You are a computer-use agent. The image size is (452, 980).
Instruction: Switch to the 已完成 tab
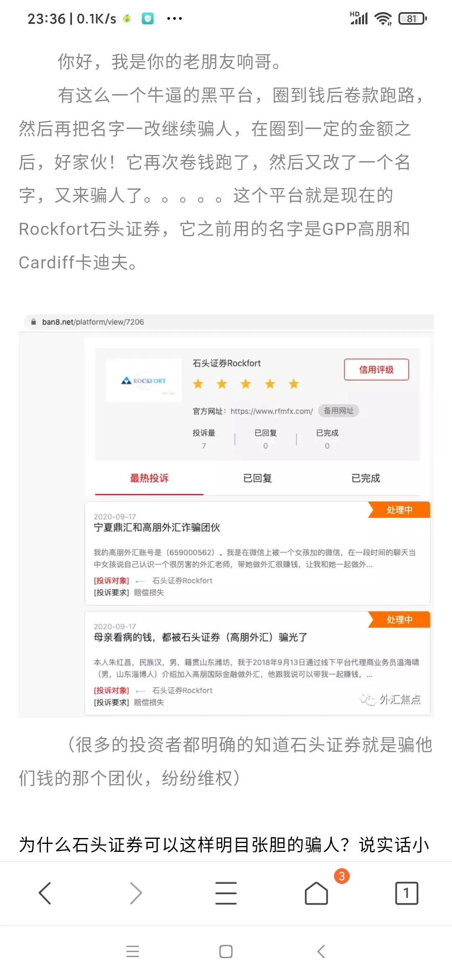366,478
